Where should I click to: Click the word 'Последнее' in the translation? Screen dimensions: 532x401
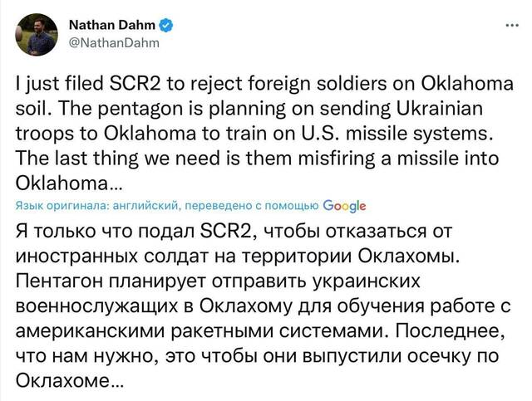450,331
